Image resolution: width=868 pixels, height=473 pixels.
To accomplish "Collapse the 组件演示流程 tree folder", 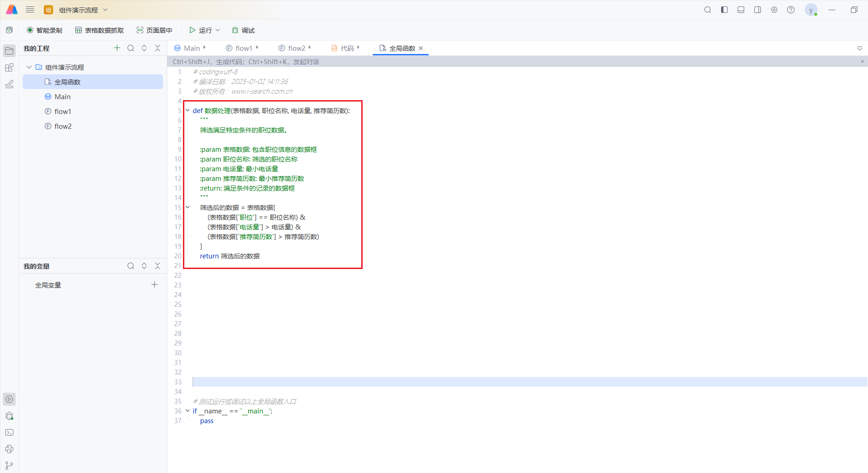I will tap(29, 67).
